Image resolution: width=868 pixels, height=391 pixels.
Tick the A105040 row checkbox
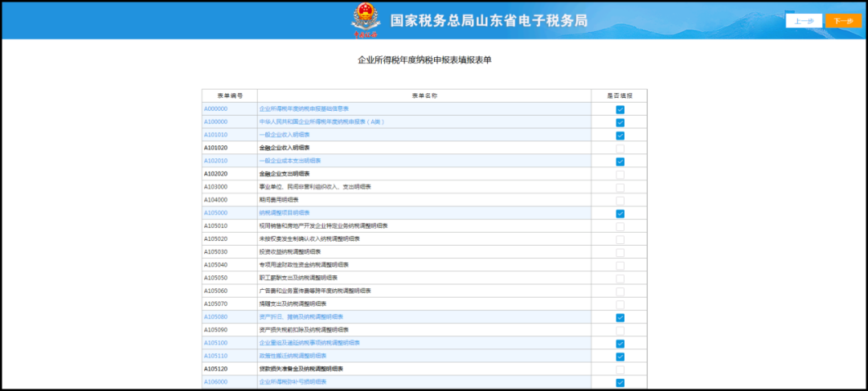(x=620, y=266)
